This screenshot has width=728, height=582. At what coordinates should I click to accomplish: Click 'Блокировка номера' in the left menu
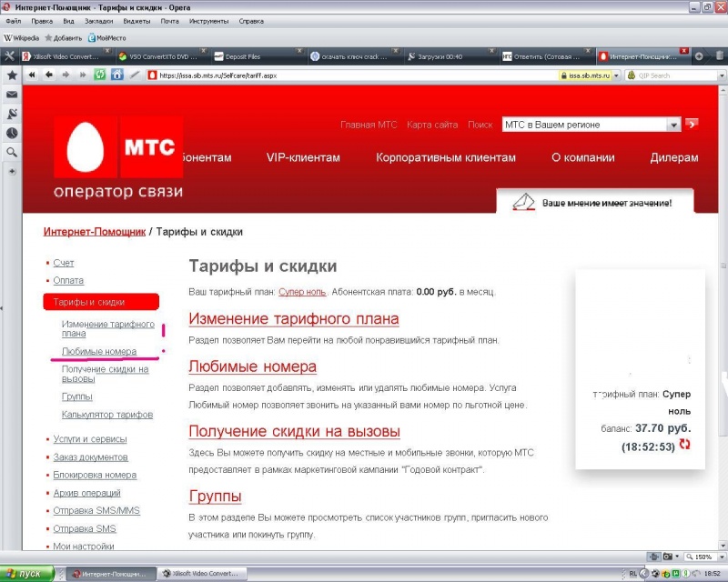coord(95,475)
